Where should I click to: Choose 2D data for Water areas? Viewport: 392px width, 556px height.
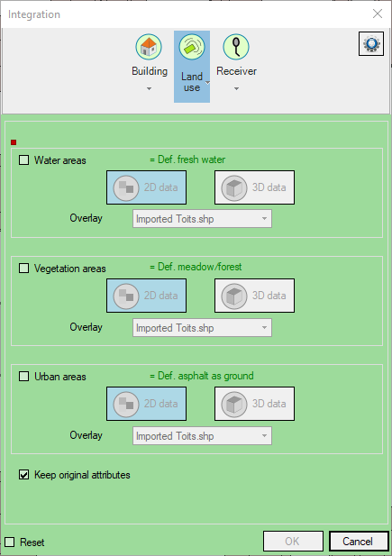pyautogui.click(x=146, y=187)
